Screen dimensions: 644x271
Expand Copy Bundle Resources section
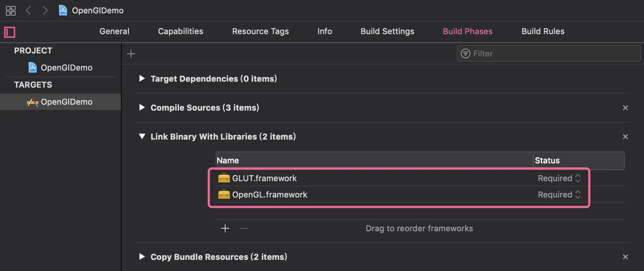coord(142,257)
